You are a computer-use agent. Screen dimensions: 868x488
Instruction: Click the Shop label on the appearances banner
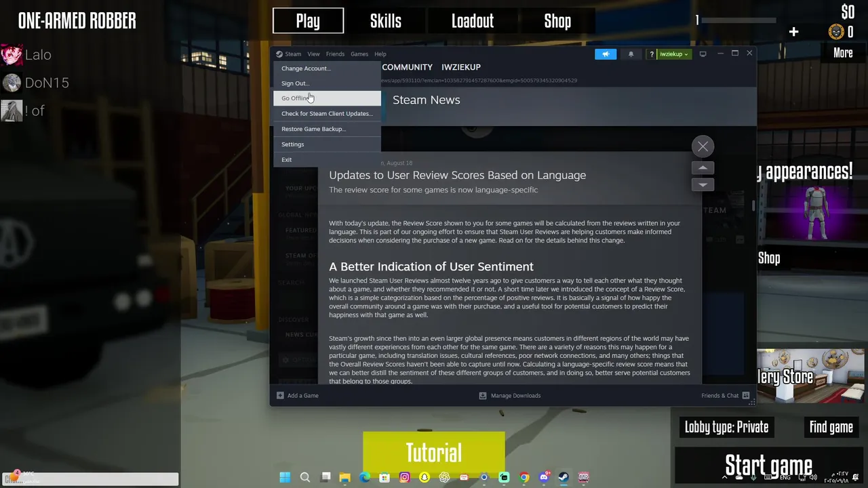click(769, 258)
